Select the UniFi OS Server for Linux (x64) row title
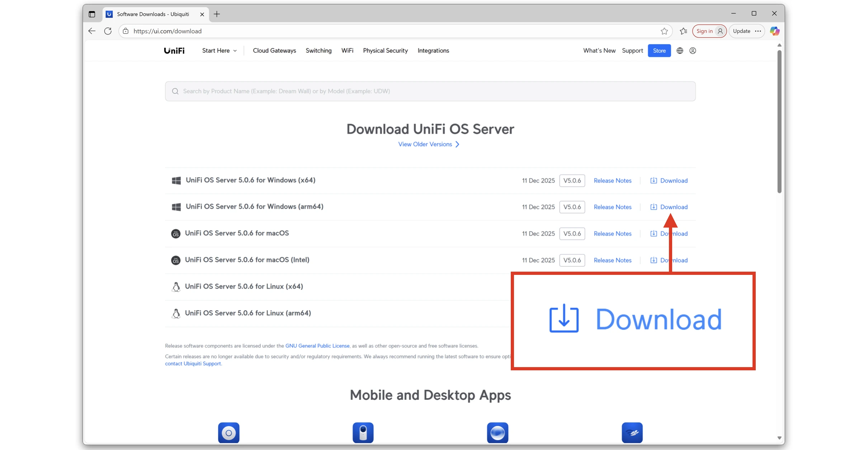This screenshot has width=868, height=450. tap(244, 286)
